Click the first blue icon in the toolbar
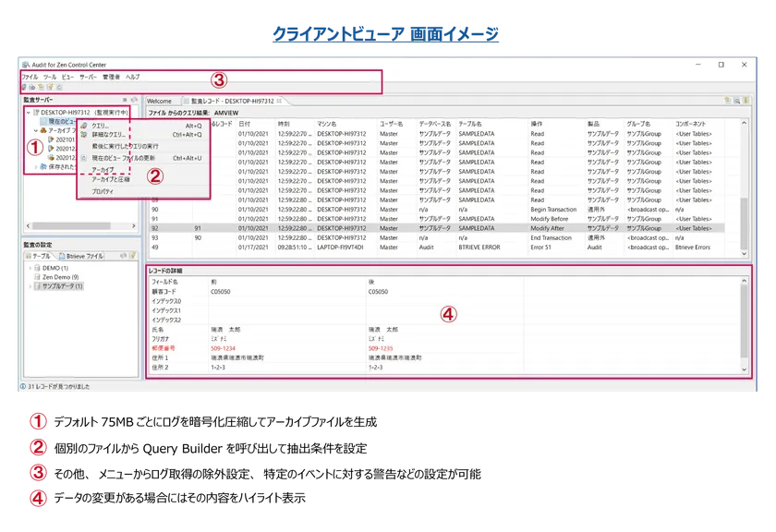 click(x=23, y=87)
